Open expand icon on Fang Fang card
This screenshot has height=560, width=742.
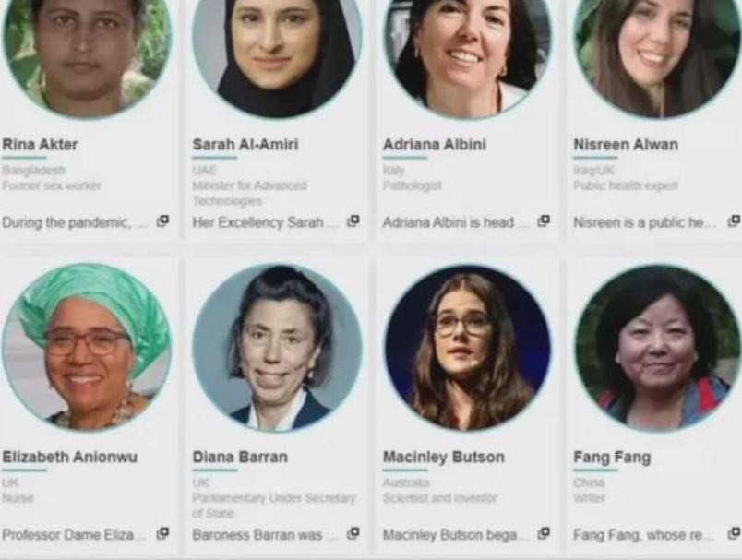(734, 533)
